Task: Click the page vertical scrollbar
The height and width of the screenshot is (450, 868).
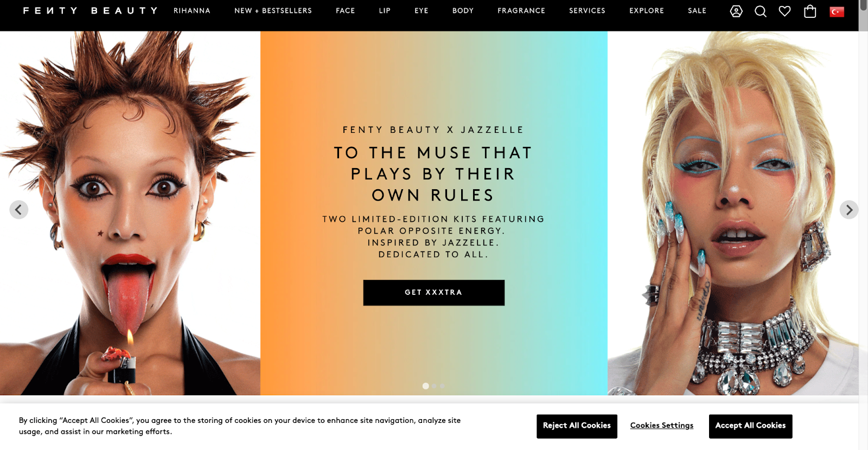Action: click(863, 225)
